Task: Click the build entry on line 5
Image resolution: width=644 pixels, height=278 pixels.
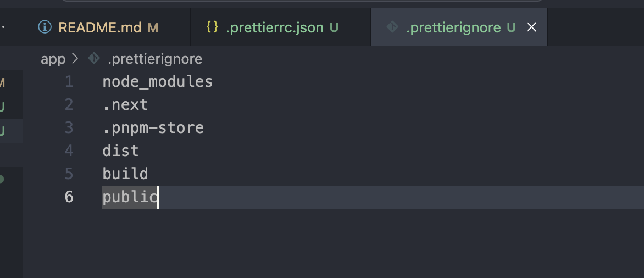Action: click(x=125, y=174)
